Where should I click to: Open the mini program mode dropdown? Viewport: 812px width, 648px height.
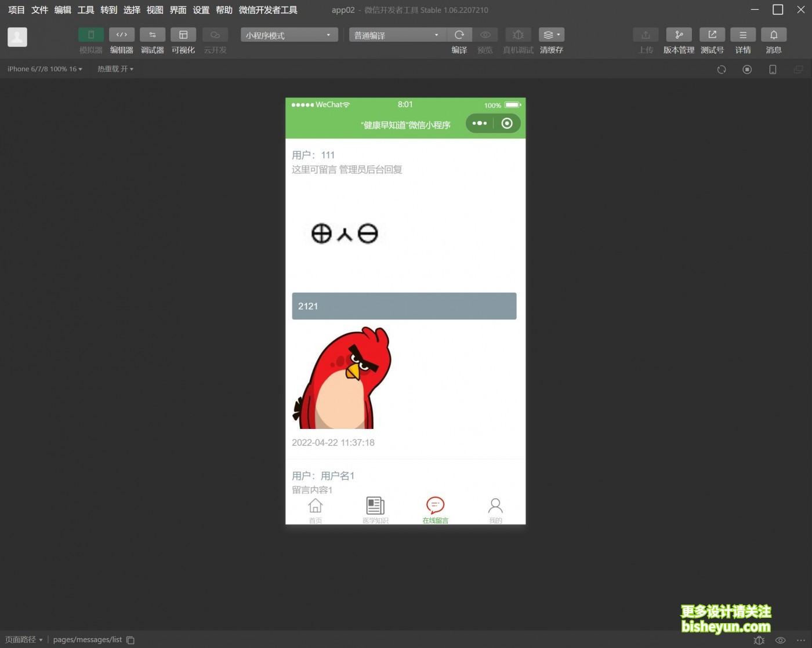click(289, 35)
